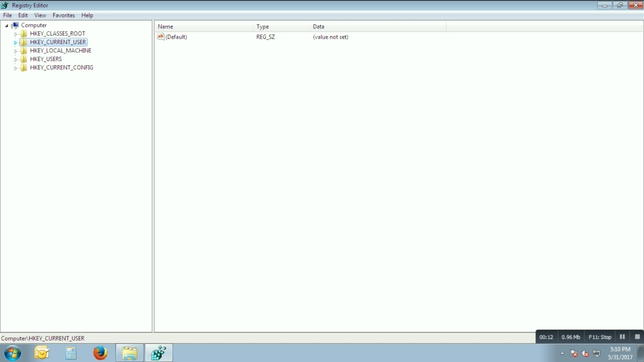The width and height of the screenshot is (644, 362).
Task: Click the Registry Editor taskbar icon
Action: tap(158, 353)
